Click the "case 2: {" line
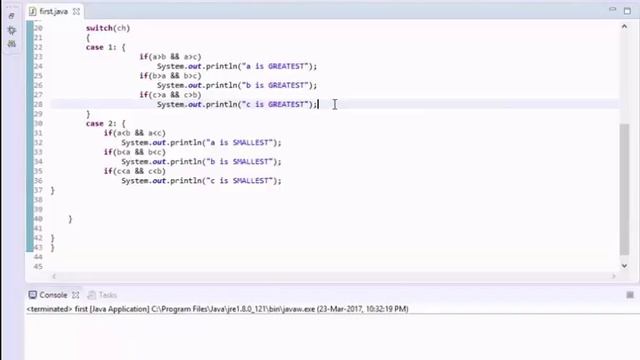640x360 pixels. (x=106, y=123)
